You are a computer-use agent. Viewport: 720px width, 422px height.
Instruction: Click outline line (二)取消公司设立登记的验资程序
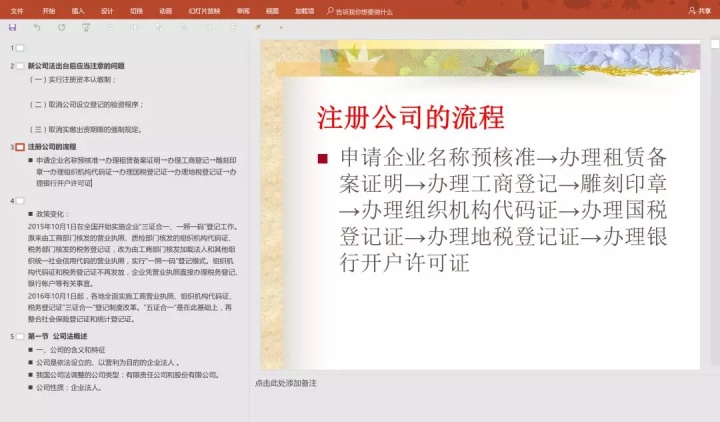(x=86, y=105)
